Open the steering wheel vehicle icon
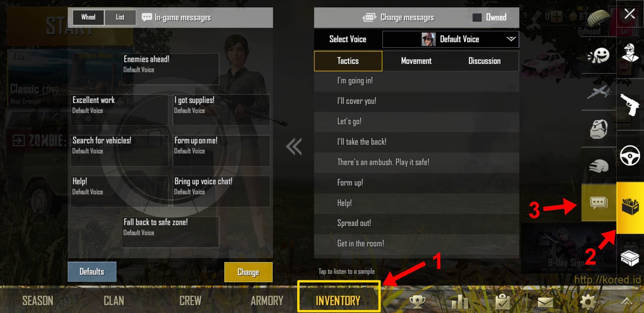Screen dimensions: 644x313 tap(630, 155)
